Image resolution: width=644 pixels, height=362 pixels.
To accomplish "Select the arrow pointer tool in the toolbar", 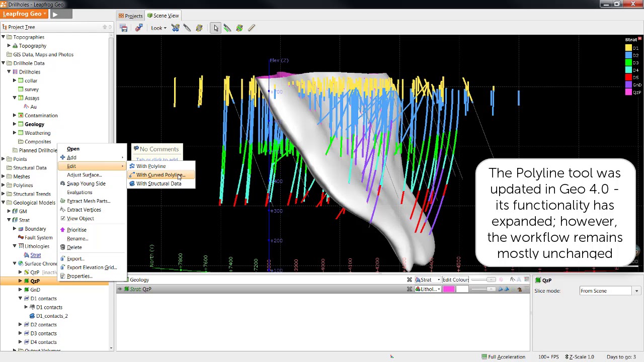I will pos(215,28).
